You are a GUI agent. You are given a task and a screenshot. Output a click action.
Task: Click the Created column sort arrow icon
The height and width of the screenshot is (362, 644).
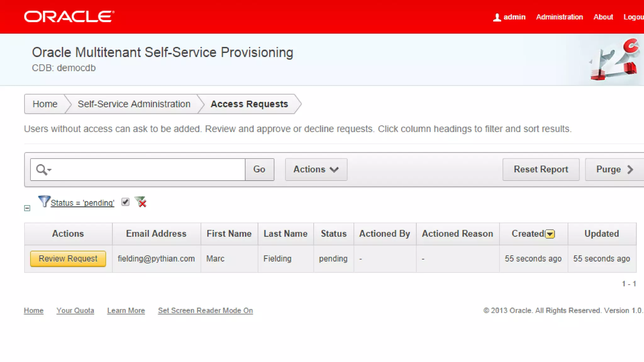click(x=550, y=234)
